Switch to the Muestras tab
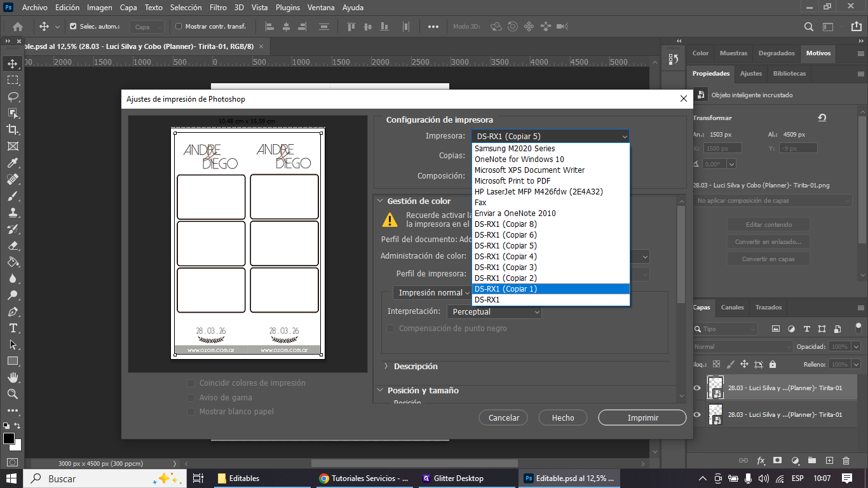The height and width of the screenshot is (488, 868). click(733, 53)
